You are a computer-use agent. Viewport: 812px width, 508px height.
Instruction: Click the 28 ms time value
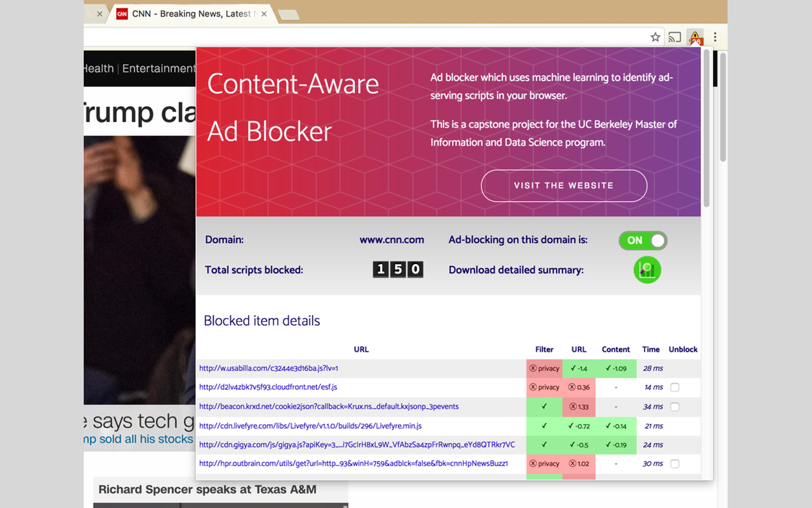653,368
